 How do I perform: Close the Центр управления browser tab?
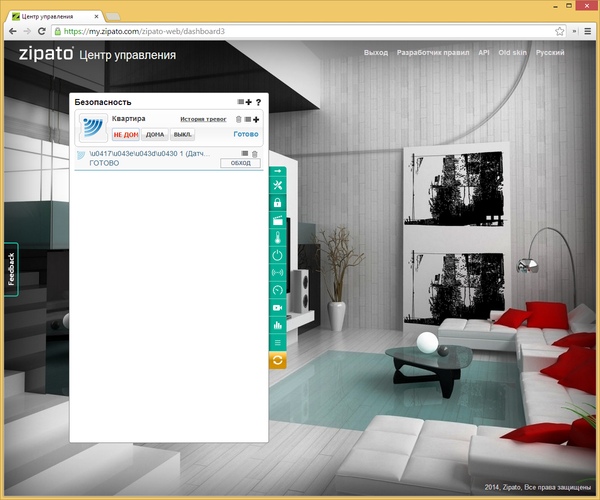coord(96,17)
